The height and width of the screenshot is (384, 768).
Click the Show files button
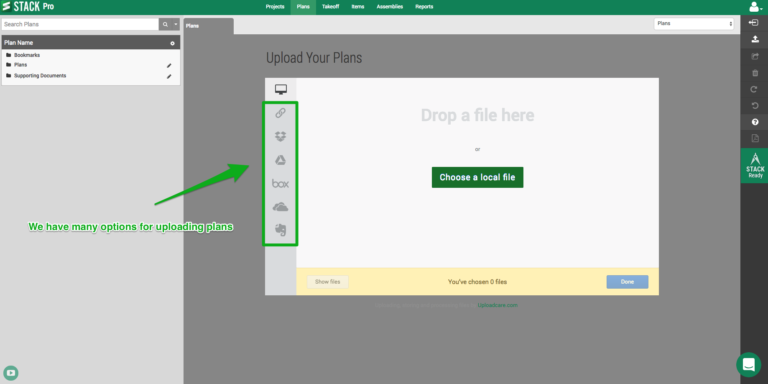(x=328, y=282)
